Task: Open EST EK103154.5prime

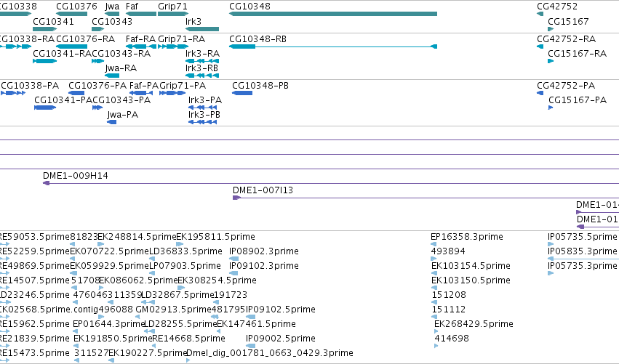Action: click(x=471, y=266)
